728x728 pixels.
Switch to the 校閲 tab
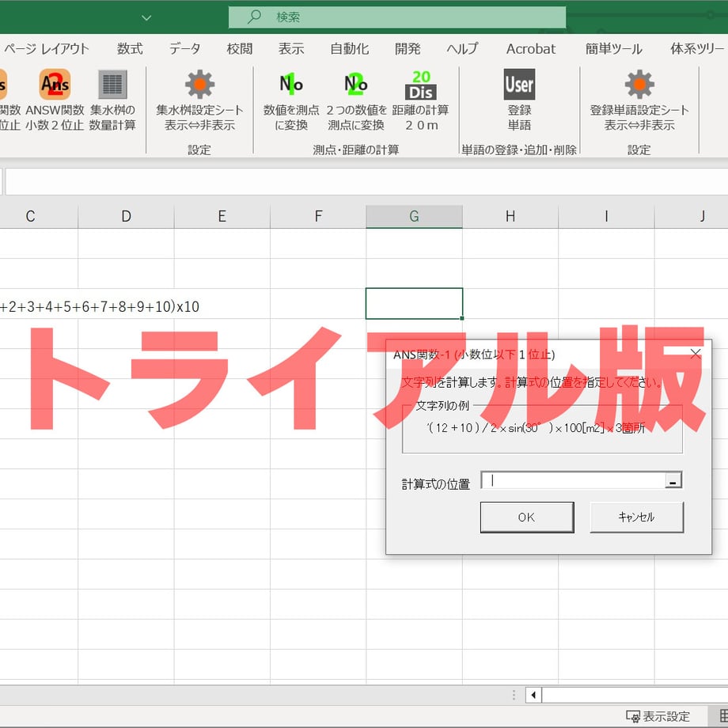pos(240,49)
